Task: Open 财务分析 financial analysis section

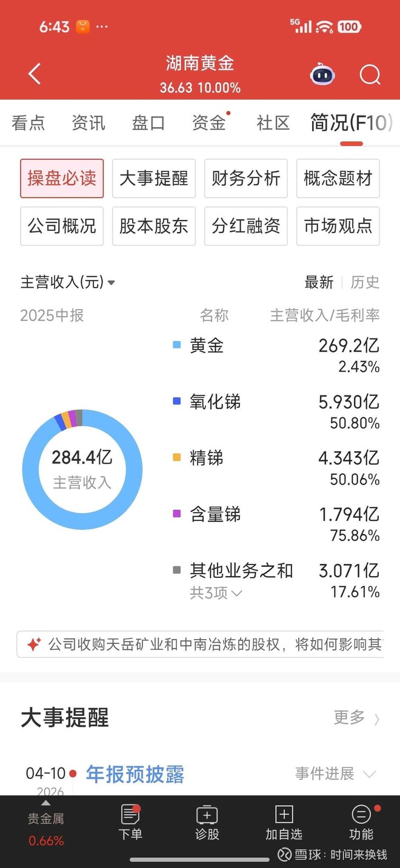Action: coord(245,179)
